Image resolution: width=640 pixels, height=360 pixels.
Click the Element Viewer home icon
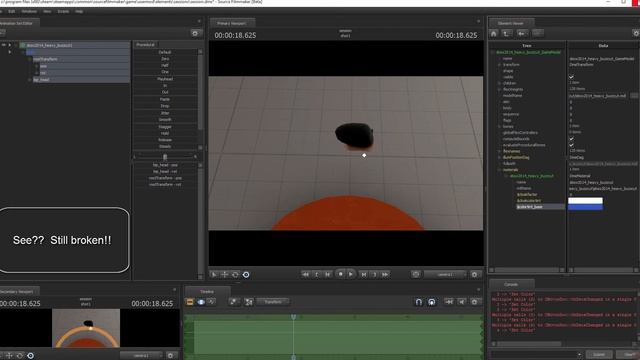click(494, 33)
